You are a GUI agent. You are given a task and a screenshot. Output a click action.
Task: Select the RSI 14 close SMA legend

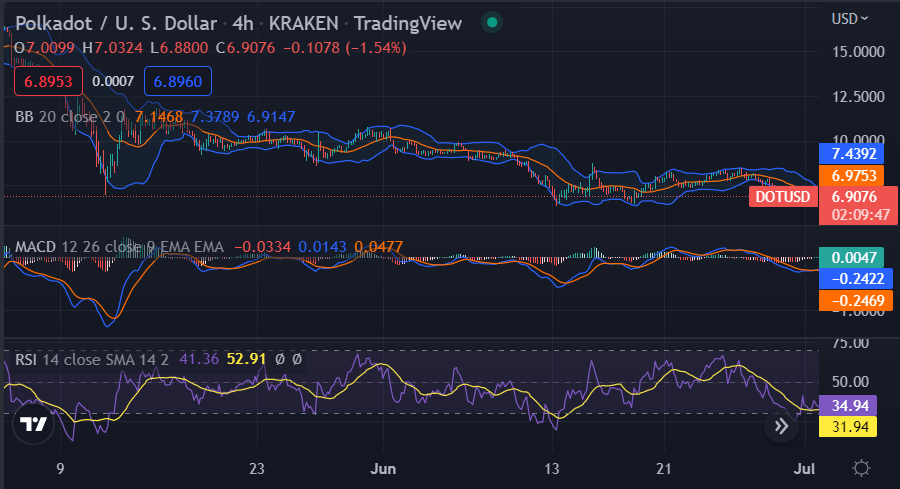(92, 360)
